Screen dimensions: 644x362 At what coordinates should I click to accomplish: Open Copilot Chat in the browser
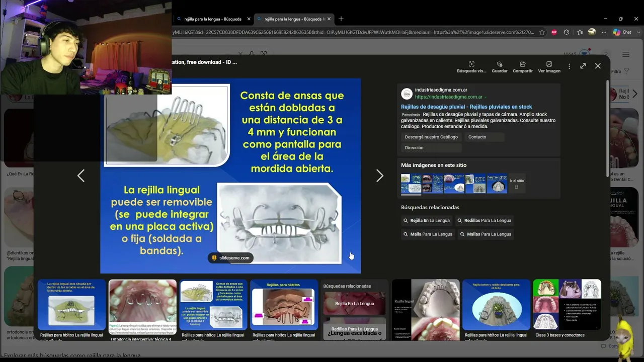pos(622,32)
